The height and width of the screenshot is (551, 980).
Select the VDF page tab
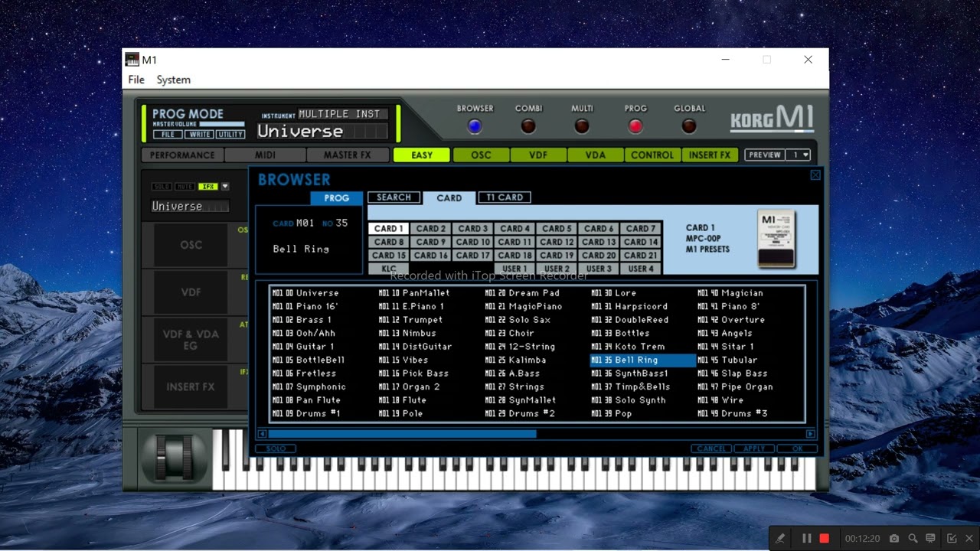point(538,155)
